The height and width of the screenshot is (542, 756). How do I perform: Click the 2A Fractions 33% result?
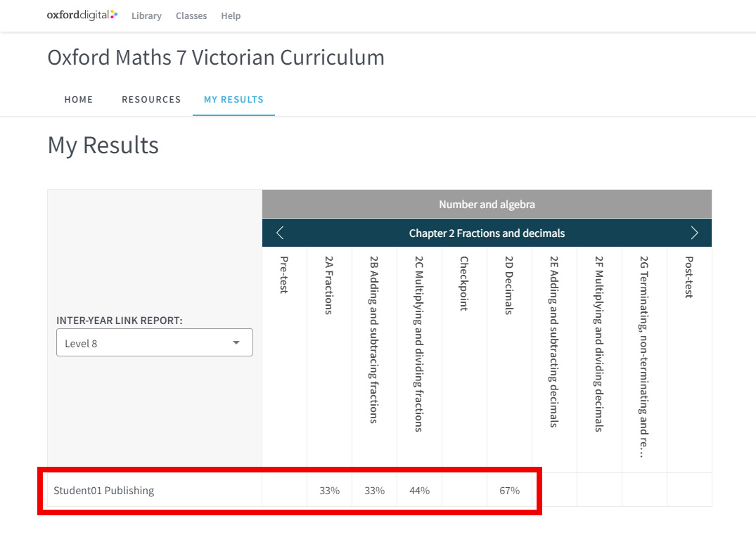tap(329, 491)
